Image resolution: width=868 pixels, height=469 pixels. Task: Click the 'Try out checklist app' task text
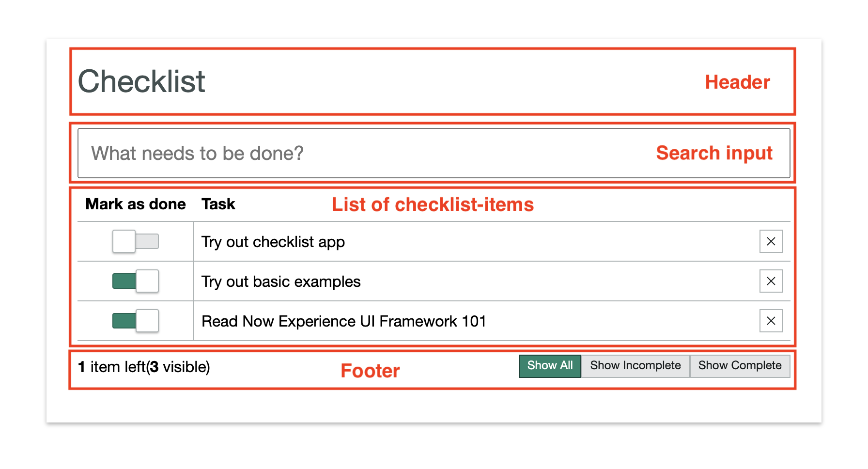click(x=273, y=242)
